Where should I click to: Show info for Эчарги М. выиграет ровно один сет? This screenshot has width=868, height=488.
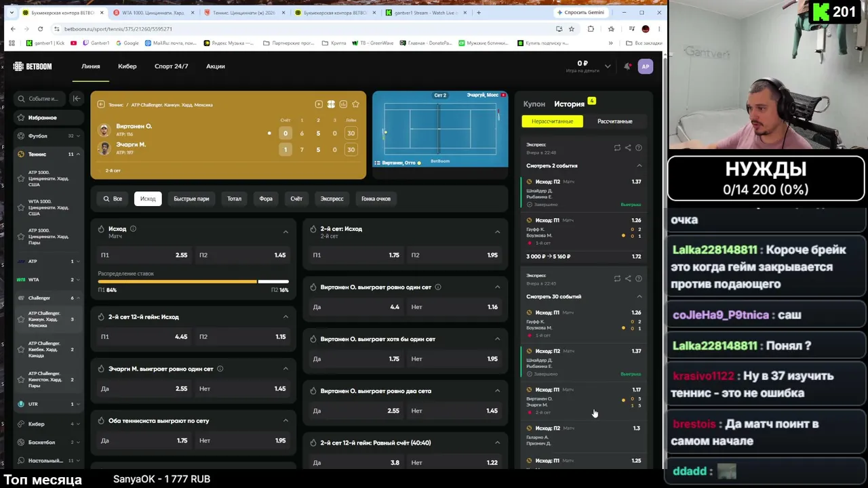tap(220, 369)
